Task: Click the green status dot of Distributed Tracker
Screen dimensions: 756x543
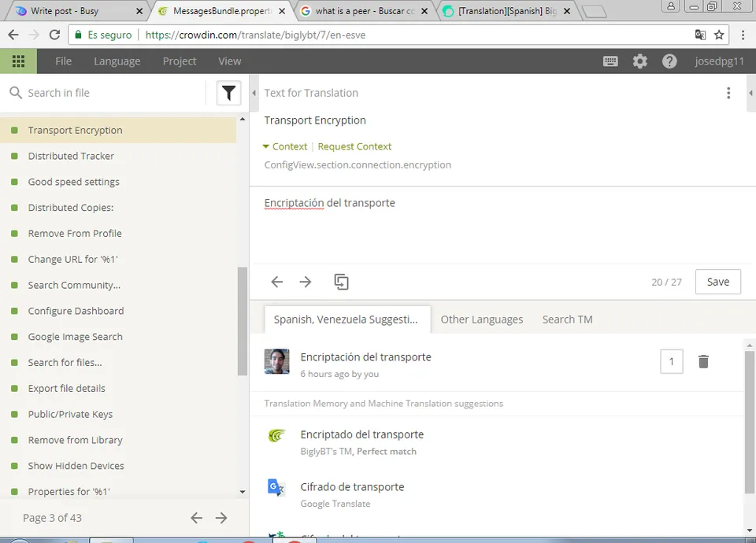Action: point(14,156)
